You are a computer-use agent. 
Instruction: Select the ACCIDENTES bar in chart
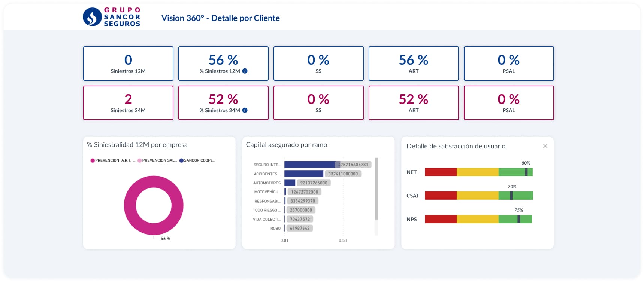tap(303, 174)
